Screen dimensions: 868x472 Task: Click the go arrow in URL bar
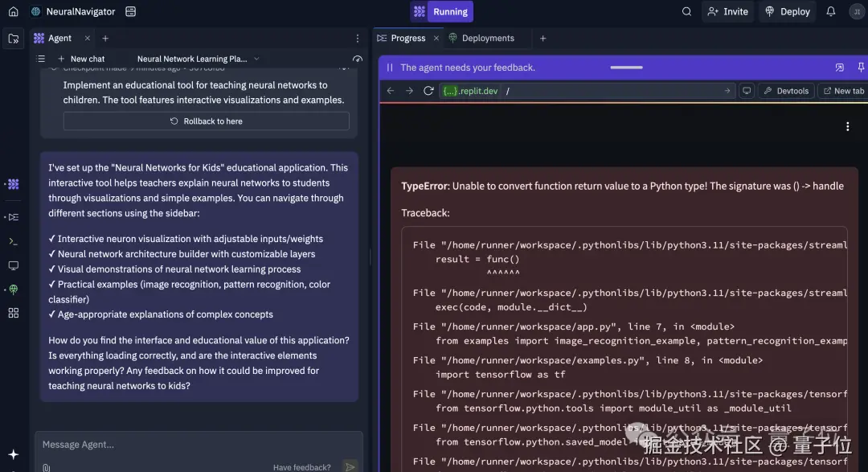727,91
